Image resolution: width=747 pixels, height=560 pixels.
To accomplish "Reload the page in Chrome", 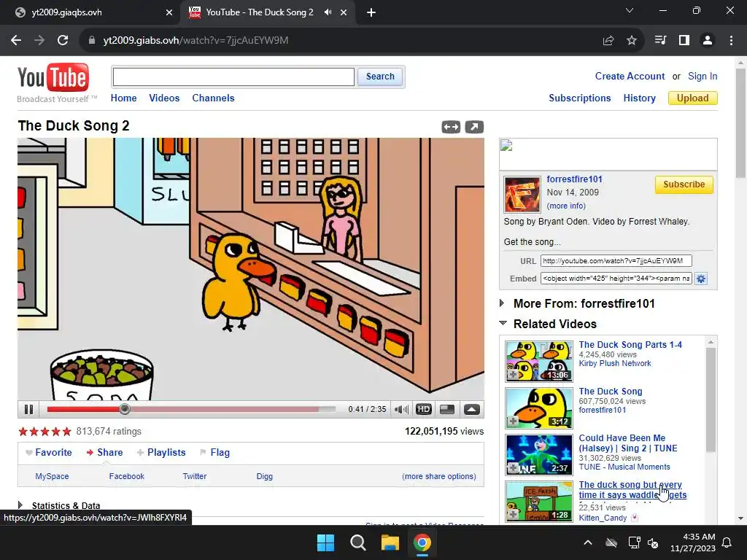I will pos(63,40).
